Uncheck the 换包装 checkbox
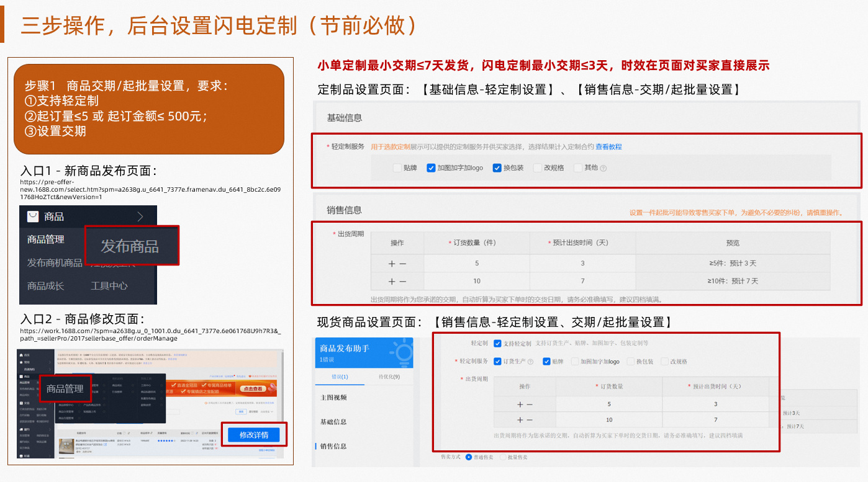Screen dimensions: 868x482 tap(497, 167)
